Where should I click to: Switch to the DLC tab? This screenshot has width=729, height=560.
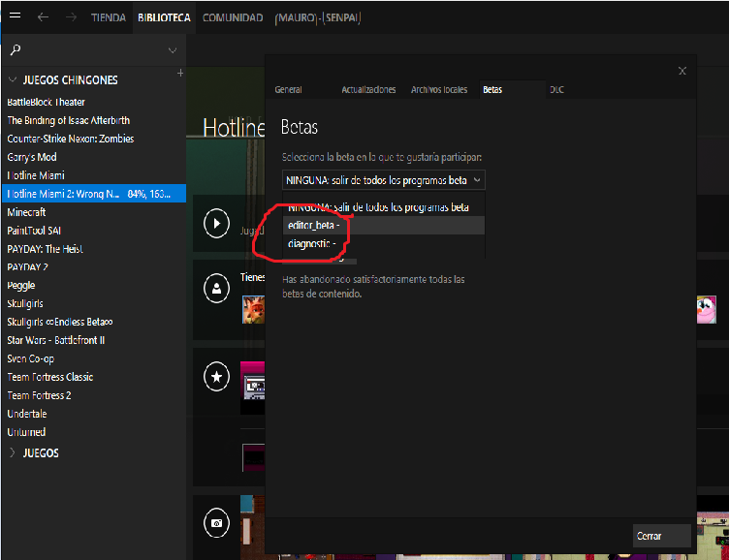[557, 90]
